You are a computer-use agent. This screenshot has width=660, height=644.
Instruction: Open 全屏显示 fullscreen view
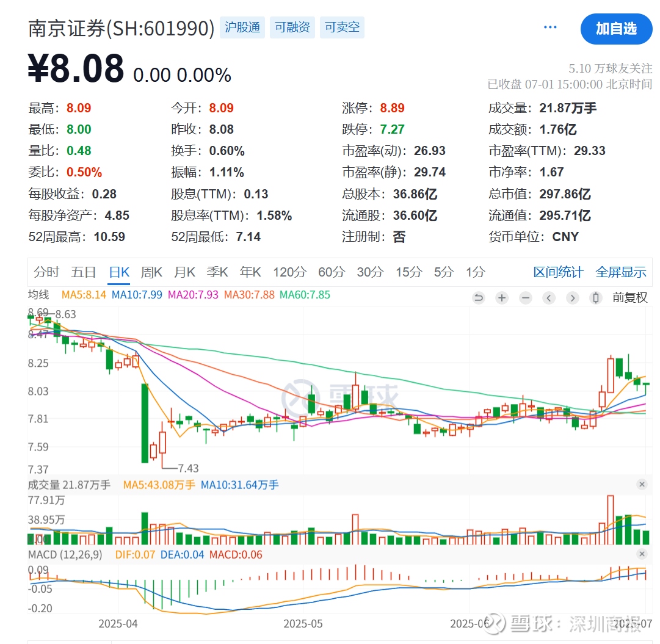click(621, 272)
